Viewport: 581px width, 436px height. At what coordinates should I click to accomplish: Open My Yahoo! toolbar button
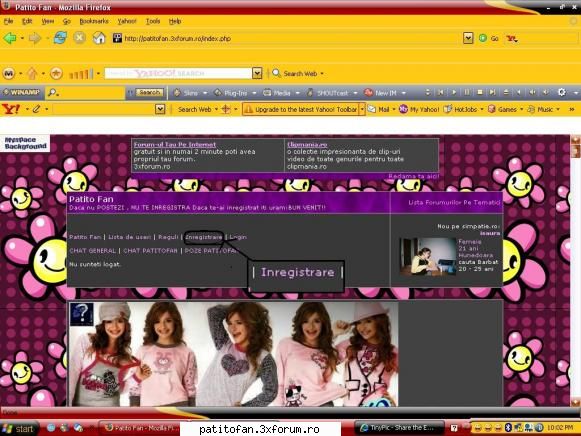pyautogui.click(x=419, y=109)
